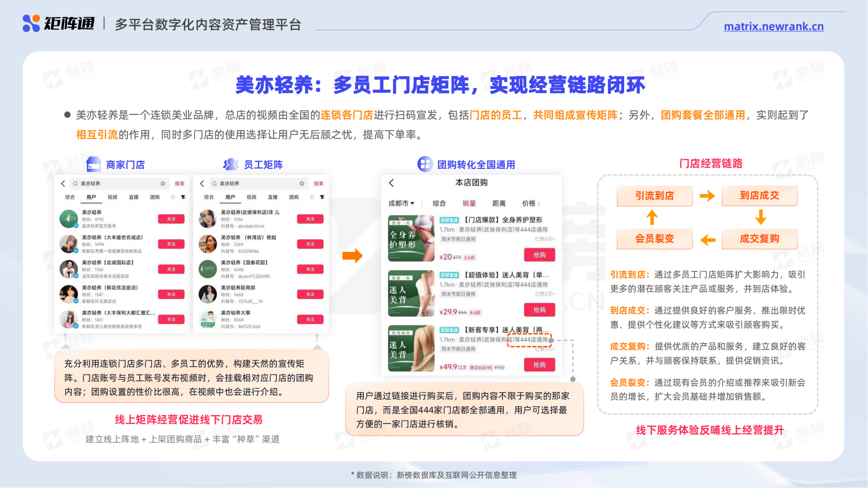Follow 美亦轻养（大丰盛世名城店）
The image size is (868, 488).
pyautogui.click(x=171, y=244)
